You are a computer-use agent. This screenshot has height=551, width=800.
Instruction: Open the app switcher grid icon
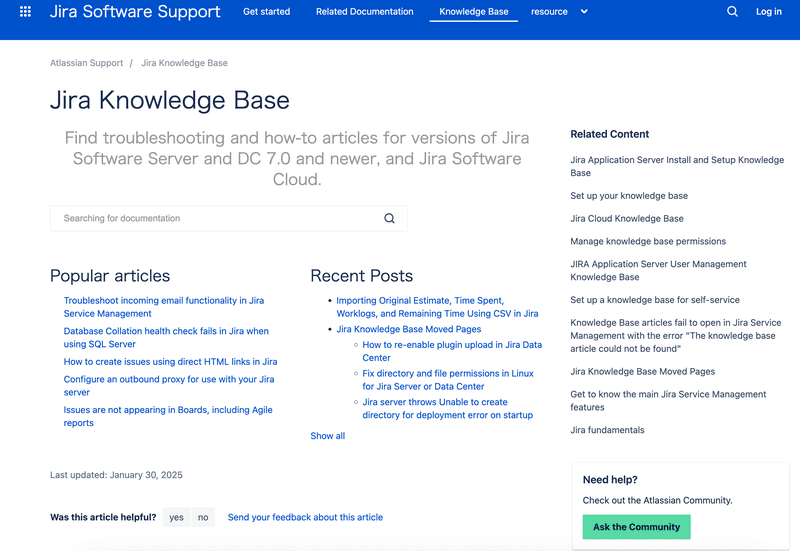[25, 11]
